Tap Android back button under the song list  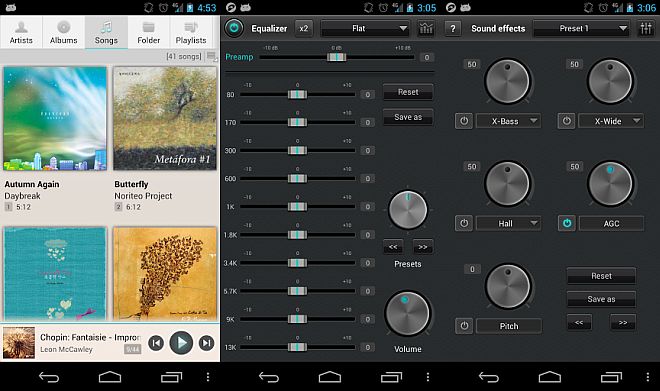[x=49, y=377]
